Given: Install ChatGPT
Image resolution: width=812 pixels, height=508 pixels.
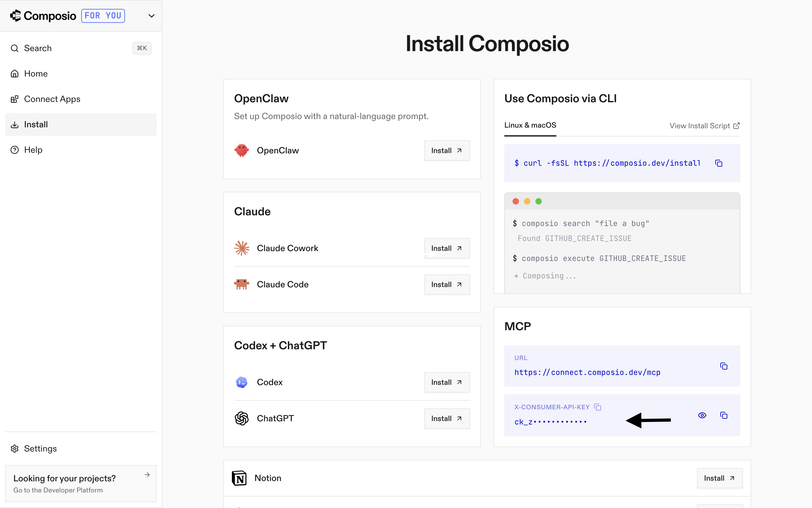Looking at the screenshot, I should point(447,419).
